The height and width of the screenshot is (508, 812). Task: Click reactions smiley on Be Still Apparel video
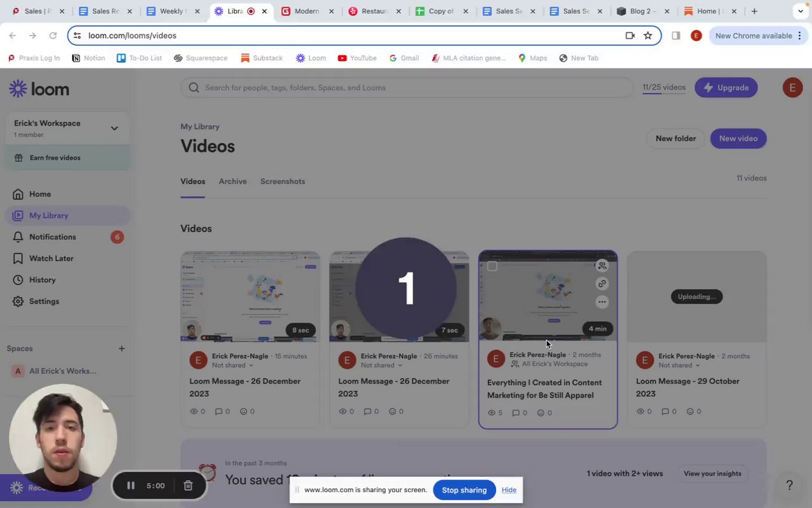tap(540, 413)
